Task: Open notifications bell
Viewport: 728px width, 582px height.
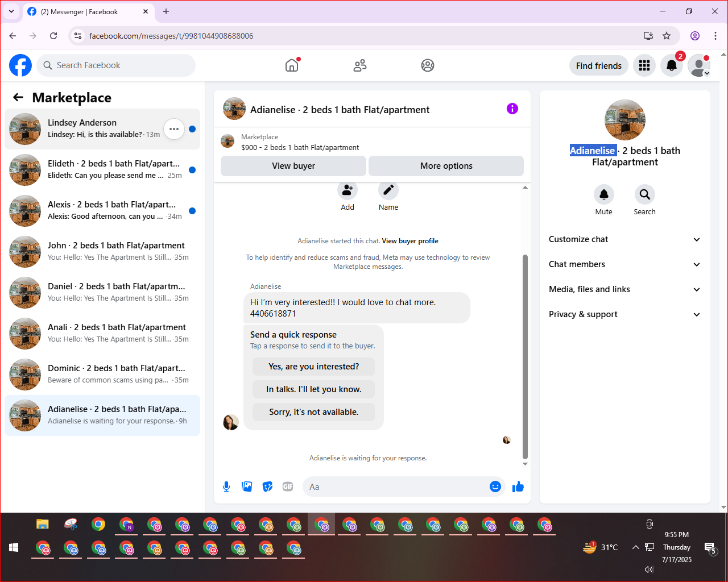Action: pyautogui.click(x=672, y=65)
